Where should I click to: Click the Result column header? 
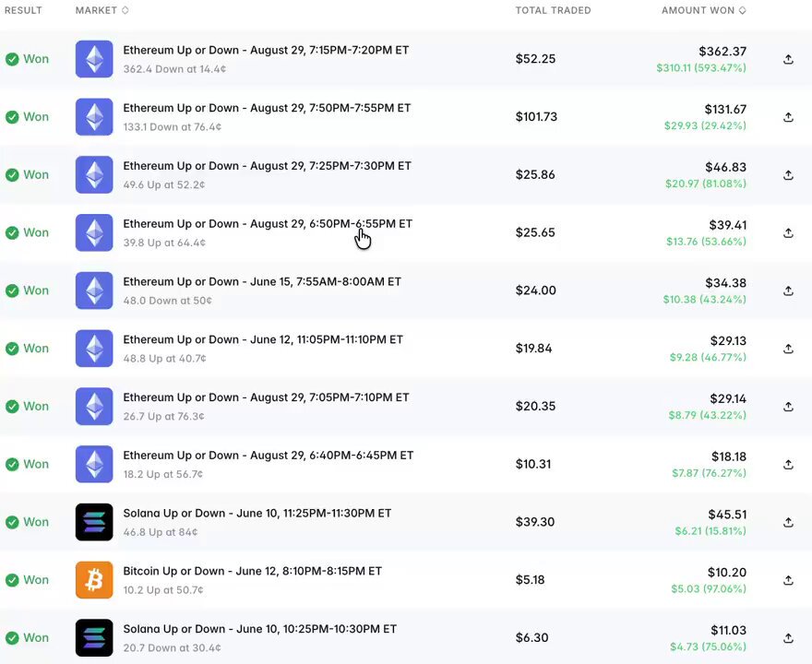[x=23, y=10]
